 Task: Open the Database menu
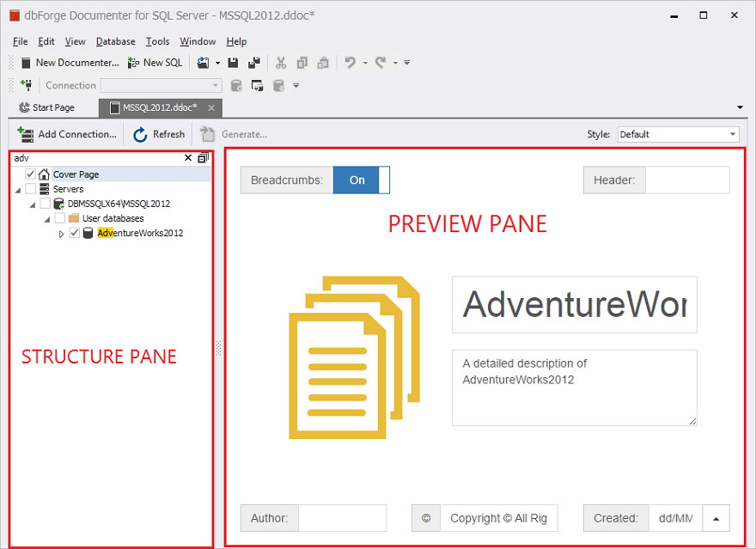click(x=116, y=41)
